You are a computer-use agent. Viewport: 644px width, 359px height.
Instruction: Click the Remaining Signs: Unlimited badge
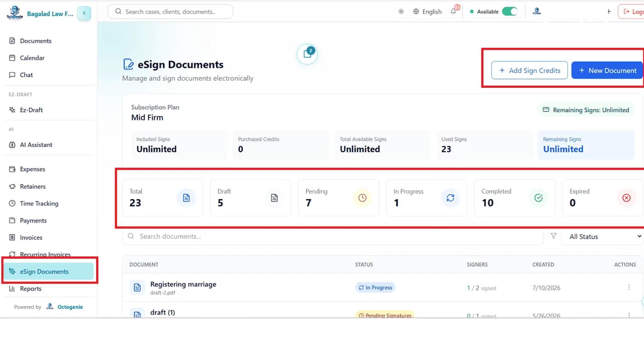coord(586,110)
